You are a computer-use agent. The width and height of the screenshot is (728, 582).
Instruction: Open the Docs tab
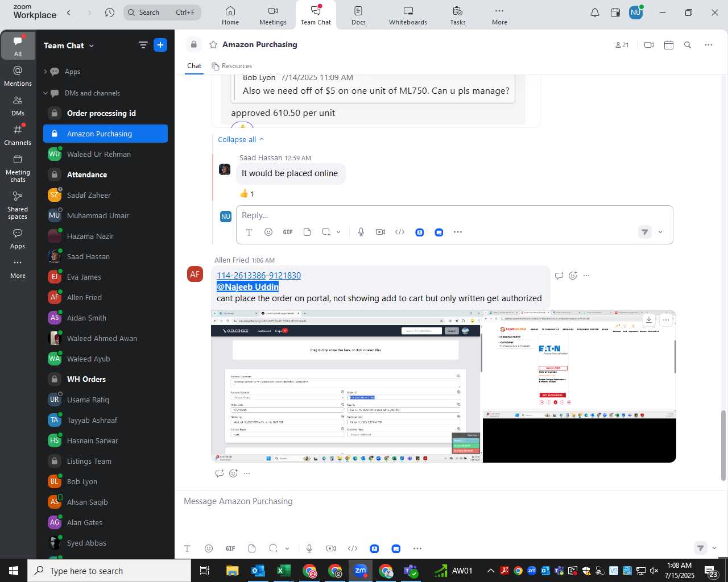(358, 15)
